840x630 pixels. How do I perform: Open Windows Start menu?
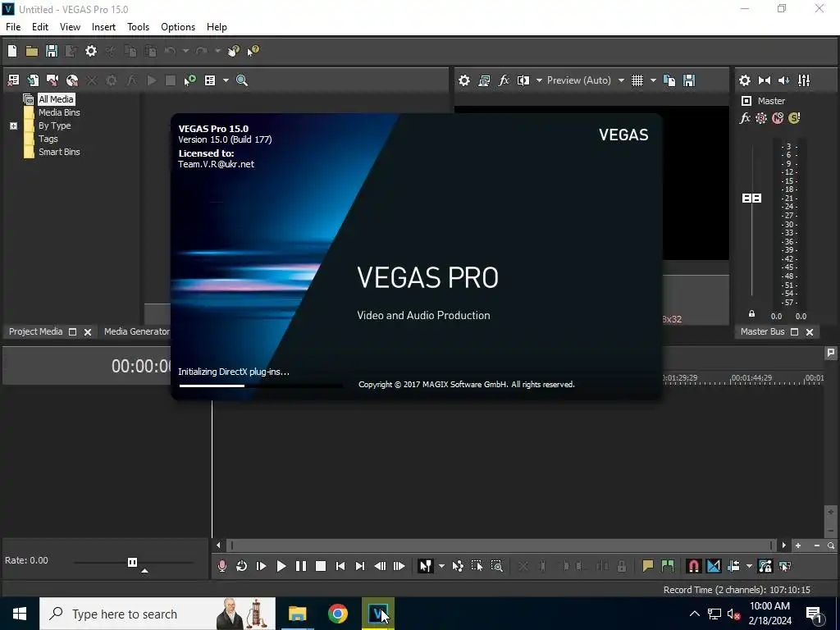pos(20,614)
